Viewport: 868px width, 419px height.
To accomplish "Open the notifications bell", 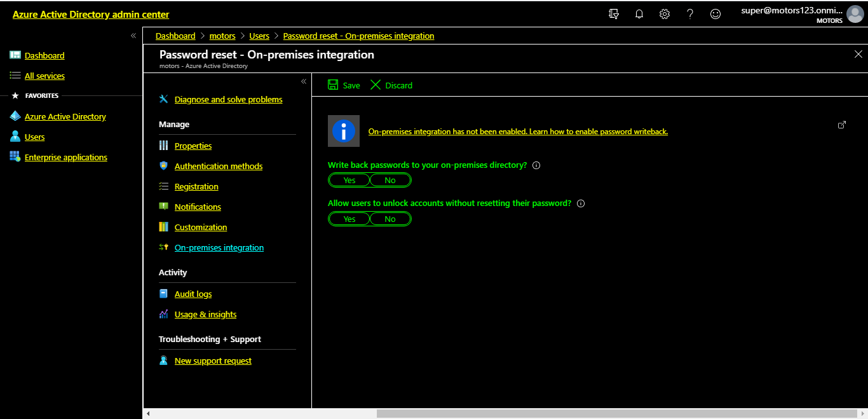I will [x=639, y=14].
